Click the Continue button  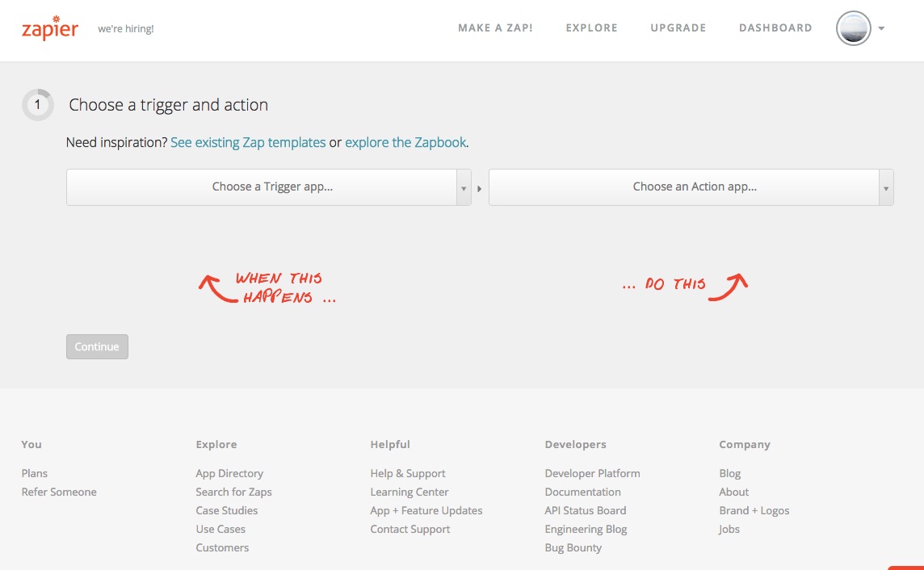[x=97, y=347]
